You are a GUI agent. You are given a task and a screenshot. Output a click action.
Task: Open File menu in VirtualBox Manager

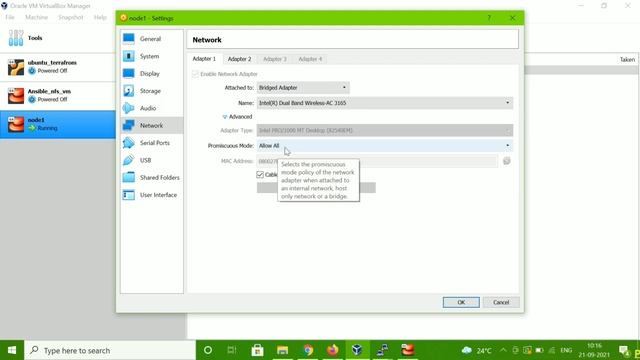coord(10,17)
